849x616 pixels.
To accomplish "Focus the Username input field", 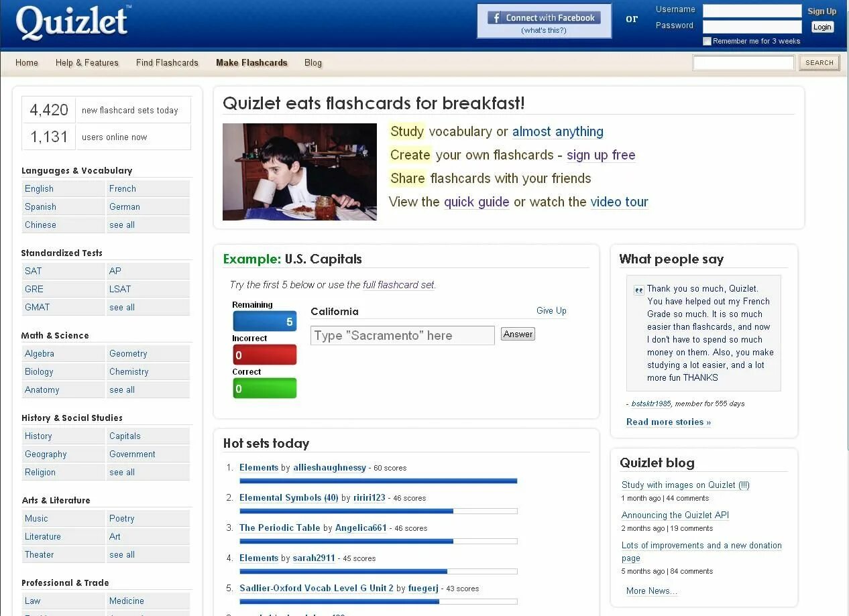I will (x=752, y=11).
